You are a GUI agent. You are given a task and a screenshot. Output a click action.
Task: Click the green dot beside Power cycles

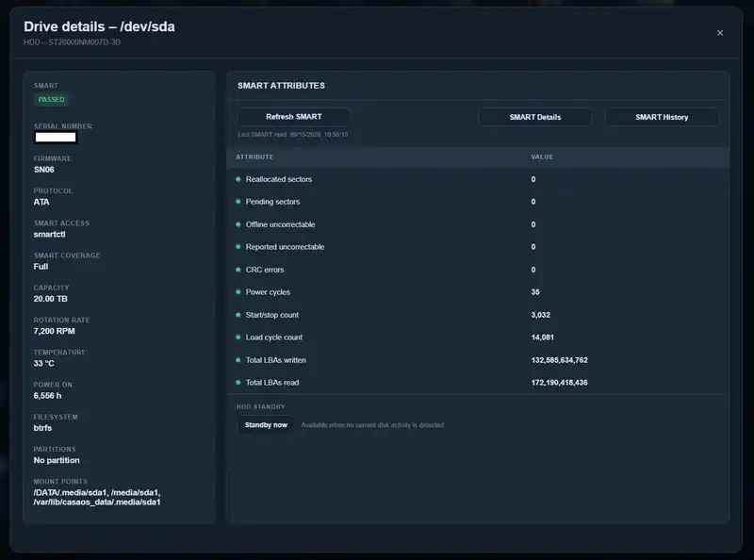pos(238,292)
